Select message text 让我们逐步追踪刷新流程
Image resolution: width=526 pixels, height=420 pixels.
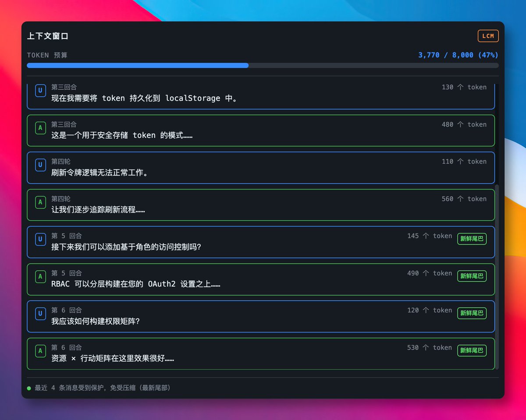coord(98,210)
